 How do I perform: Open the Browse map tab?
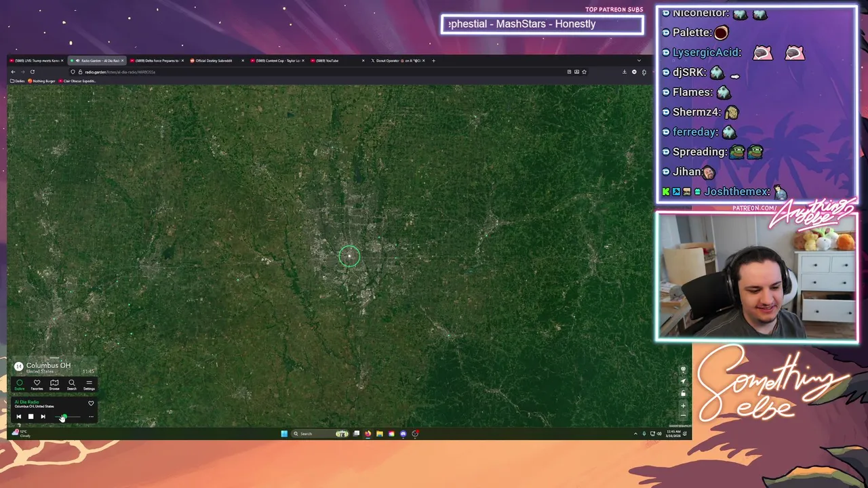point(54,384)
